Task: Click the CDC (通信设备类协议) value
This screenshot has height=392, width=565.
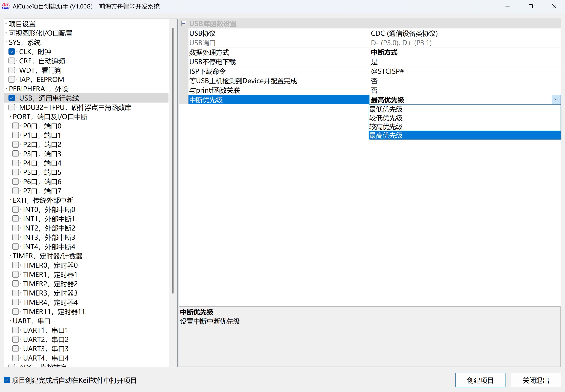Action: tap(404, 33)
